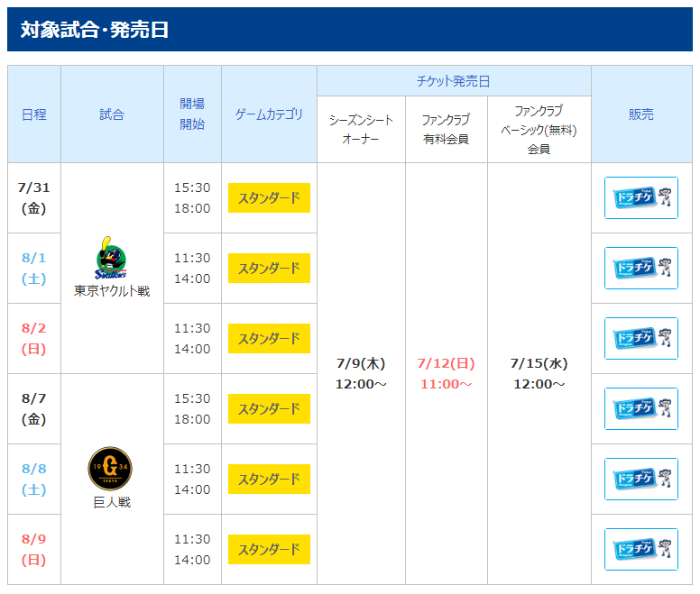Open Dora-Ticket for 8/9 Sunday game
700x594 pixels.
[641, 550]
